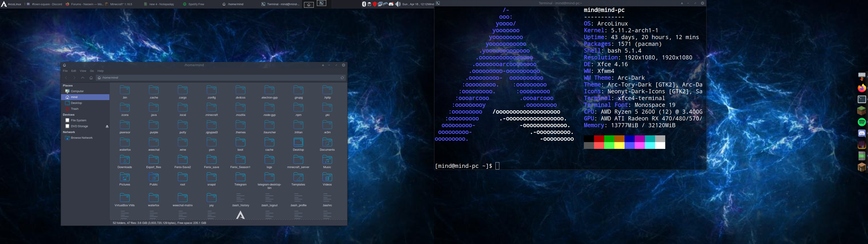Select File System under Devices
The image size is (868, 244).
(x=78, y=120)
